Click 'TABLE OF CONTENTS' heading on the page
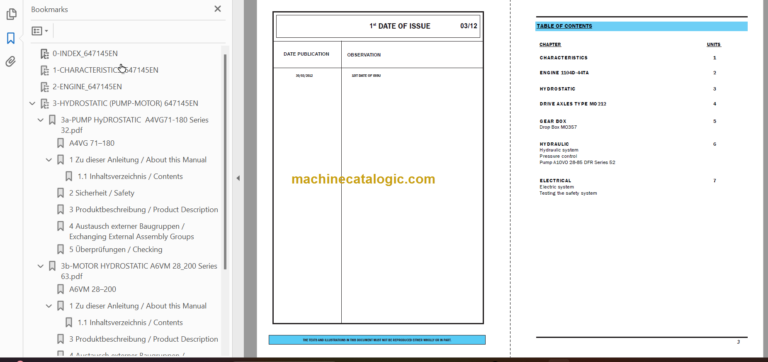 click(564, 26)
